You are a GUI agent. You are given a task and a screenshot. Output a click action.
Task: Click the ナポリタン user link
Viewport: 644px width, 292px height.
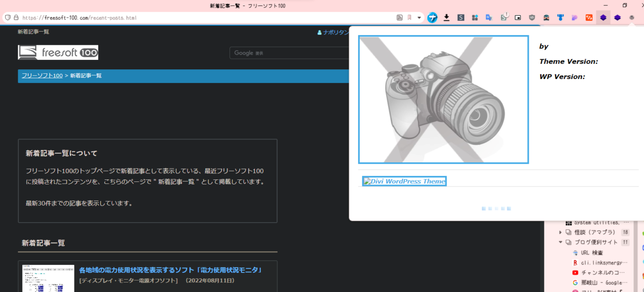333,32
